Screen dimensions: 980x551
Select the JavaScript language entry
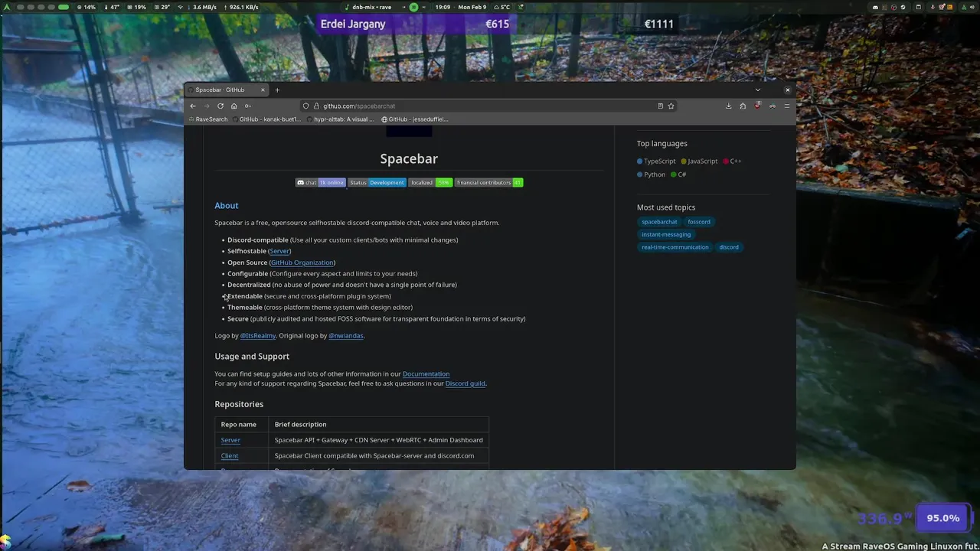point(699,161)
